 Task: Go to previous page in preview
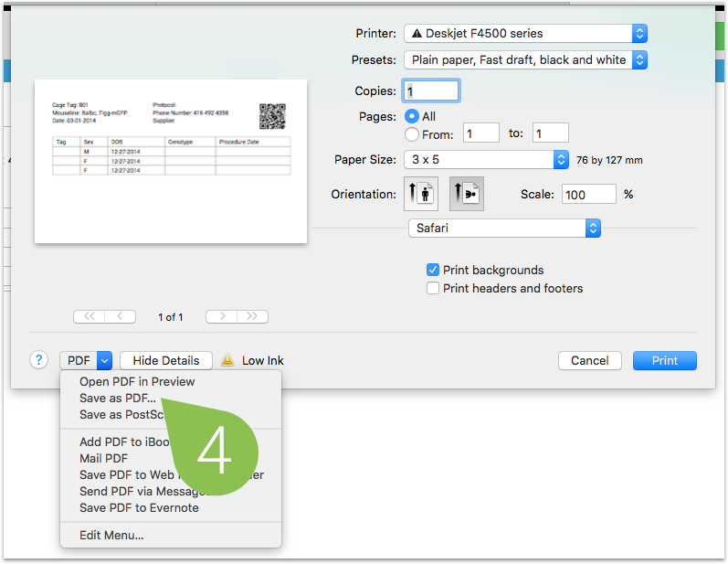pos(121,317)
